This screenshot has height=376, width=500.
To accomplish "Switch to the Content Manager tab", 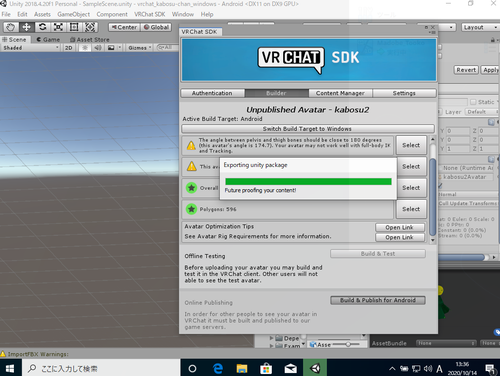I will pos(340,93).
